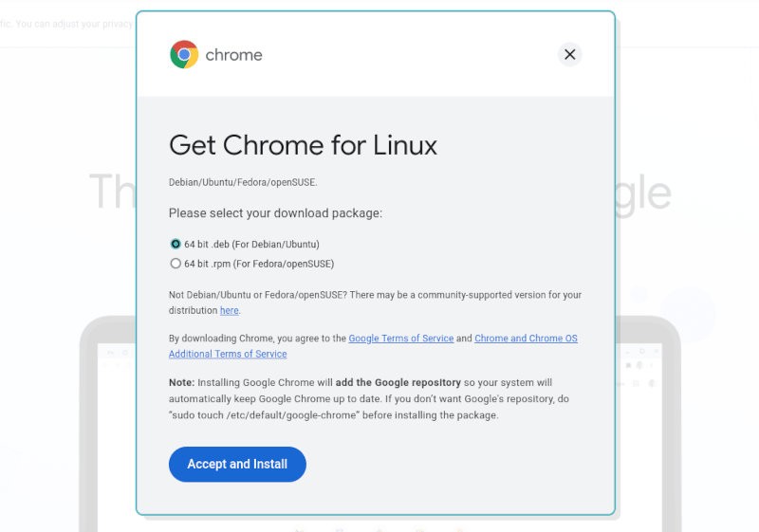Viewport: 759px width, 532px height.
Task: Open the Google Terms of Service link
Action: click(x=400, y=339)
